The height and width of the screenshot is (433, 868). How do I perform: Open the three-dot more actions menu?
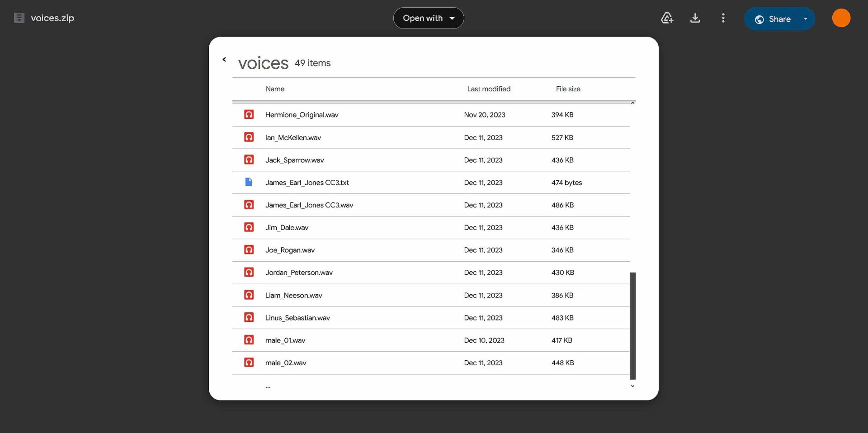tap(723, 18)
